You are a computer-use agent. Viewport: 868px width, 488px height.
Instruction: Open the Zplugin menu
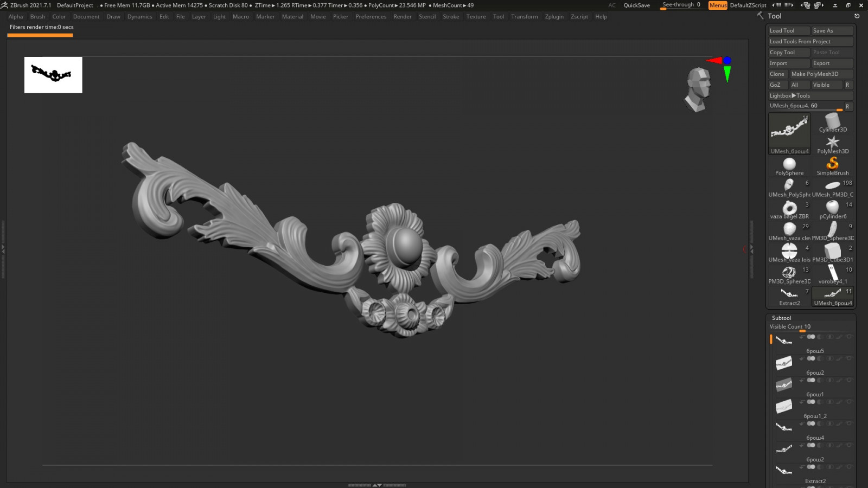point(554,17)
